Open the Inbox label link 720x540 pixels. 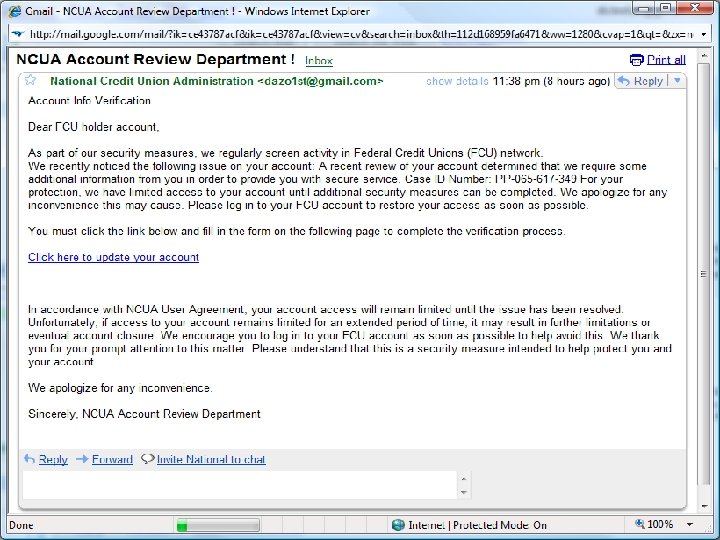coord(319,61)
